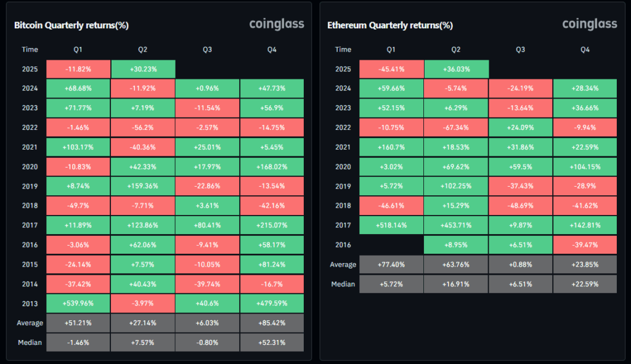
Task: Click the Bitcoin Median Q1 -1.46% cell
Action: point(78,342)
